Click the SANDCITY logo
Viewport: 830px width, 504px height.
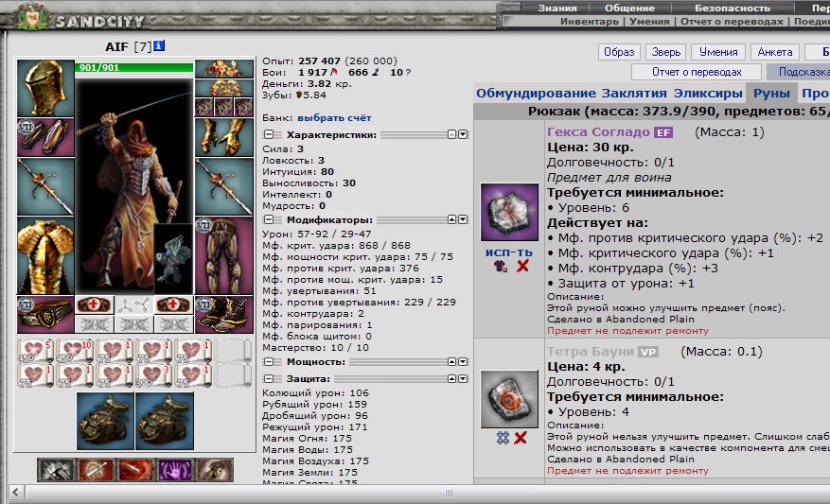pos(99,22)
